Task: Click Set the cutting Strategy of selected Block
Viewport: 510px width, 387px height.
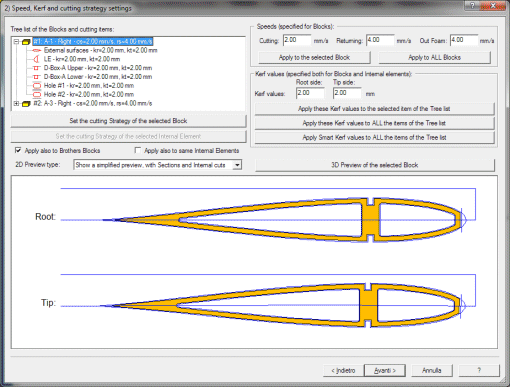Action: (128, 121)
